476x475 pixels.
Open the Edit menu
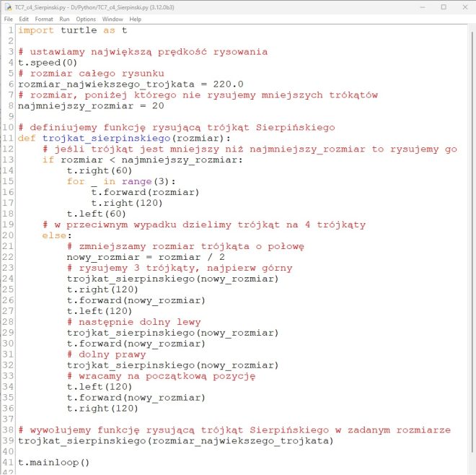point(24,19)
